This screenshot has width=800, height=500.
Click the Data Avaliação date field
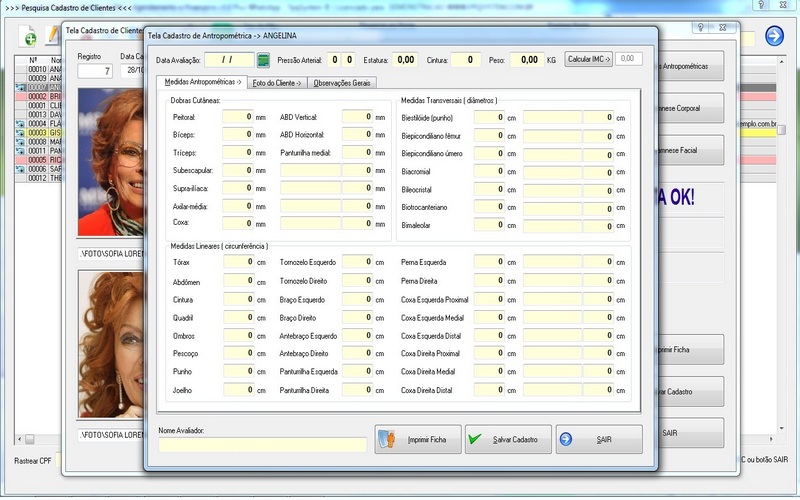(229, 60)
